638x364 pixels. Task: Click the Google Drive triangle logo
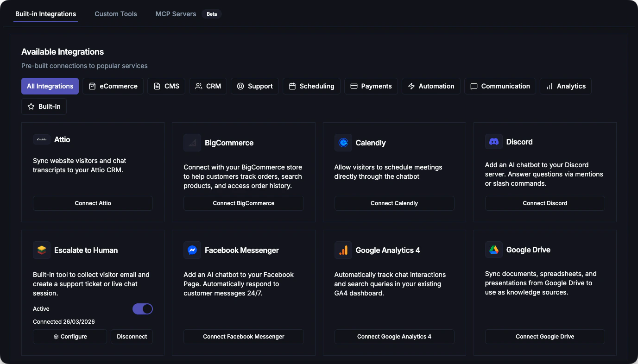493,250
